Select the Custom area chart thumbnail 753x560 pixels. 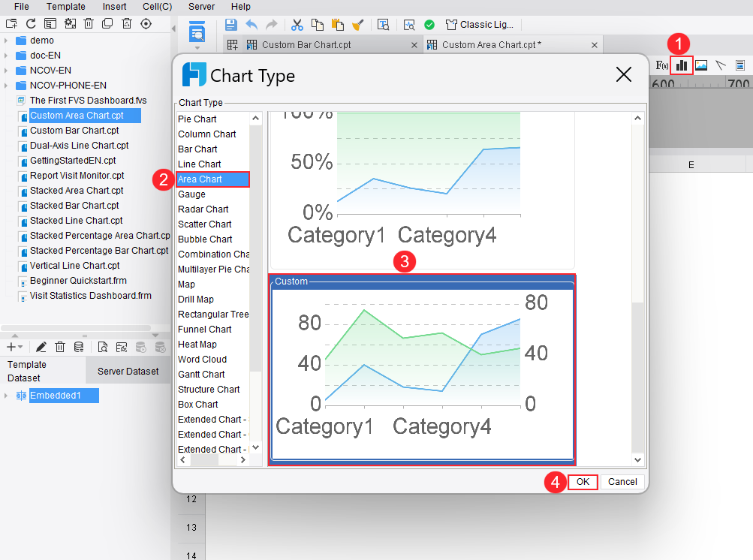pos(422,370)
